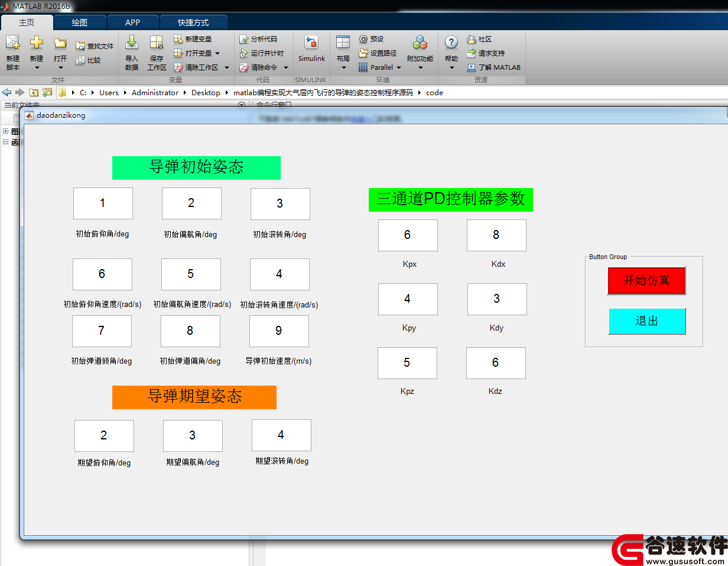Click the 新建 (New) plus icon
The image size is (728, 566).
(37, 43)
